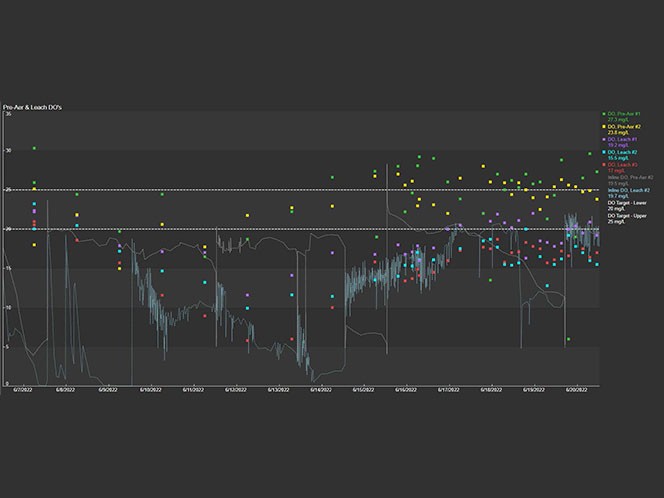Click the red DO, Leach #3 legend marker
This screenshot has width=664, height=498.
[604, 165]
